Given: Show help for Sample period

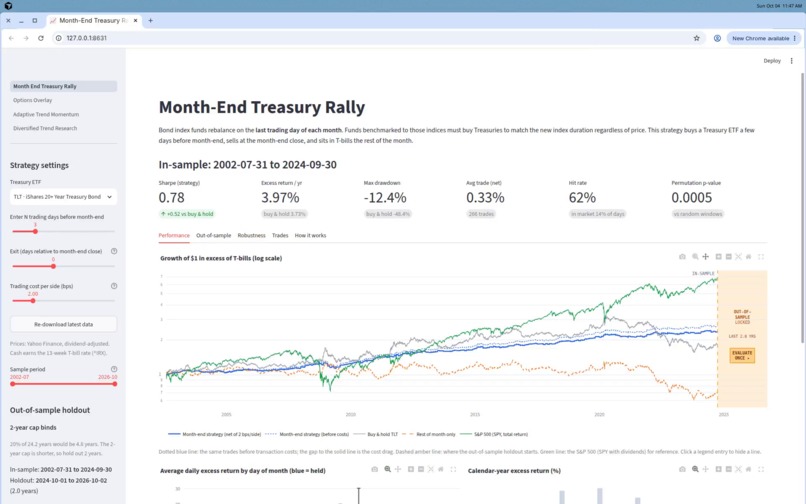Looking at the screenshot, I should pos(114,369).
